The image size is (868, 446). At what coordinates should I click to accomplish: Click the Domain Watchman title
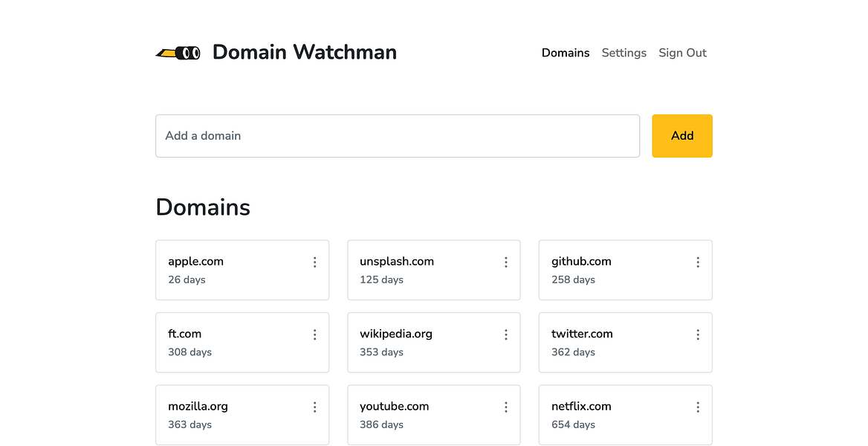point(304,52)
